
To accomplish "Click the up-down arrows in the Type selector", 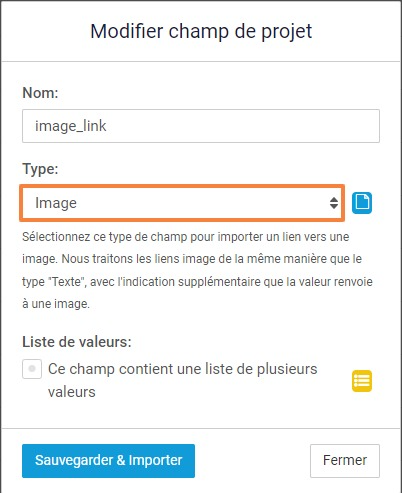I will (x=334, y=203).
